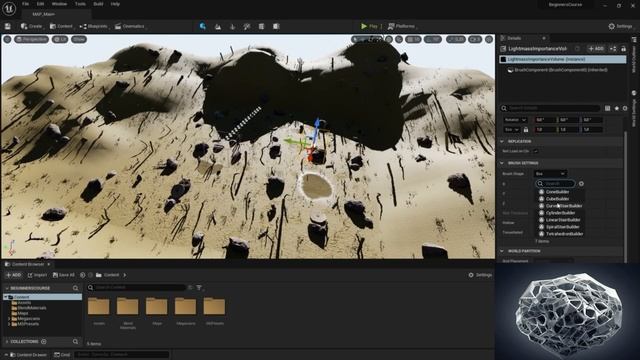Open the builder list settings gear
640x360 pixels.
click(x=581, y=184)
